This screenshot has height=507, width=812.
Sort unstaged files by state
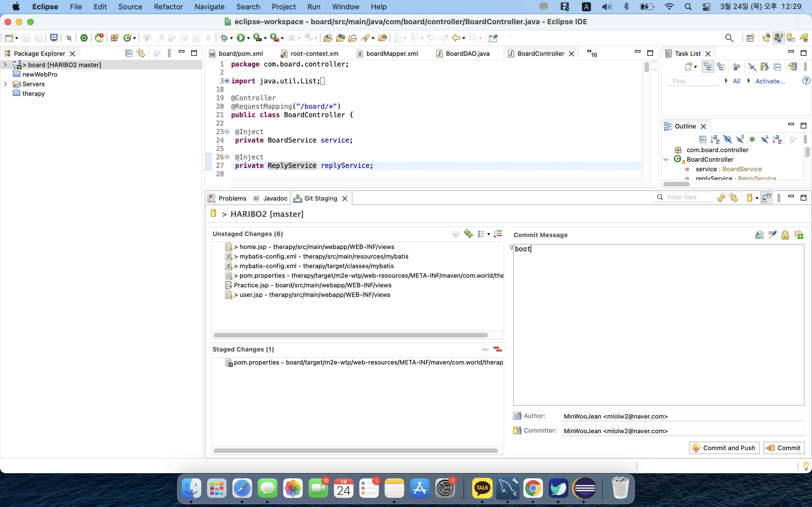pos(498,234)
